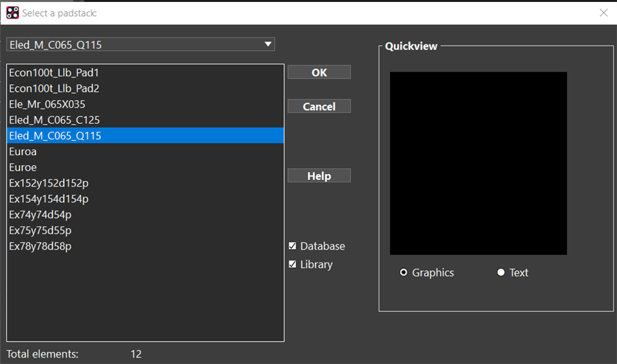This screenshot has width=617, height=364.
Task: Click the padstack app icon in title bar
Action: [12, 12]
